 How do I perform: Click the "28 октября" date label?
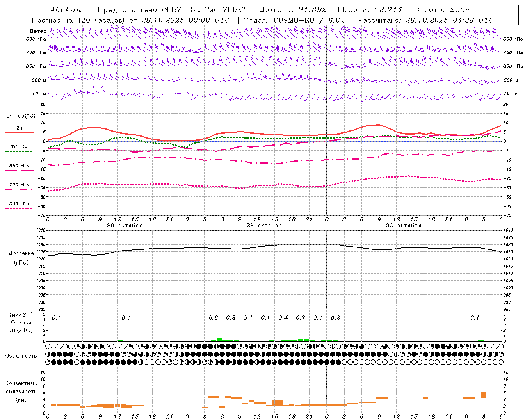[x=125, y=226]
